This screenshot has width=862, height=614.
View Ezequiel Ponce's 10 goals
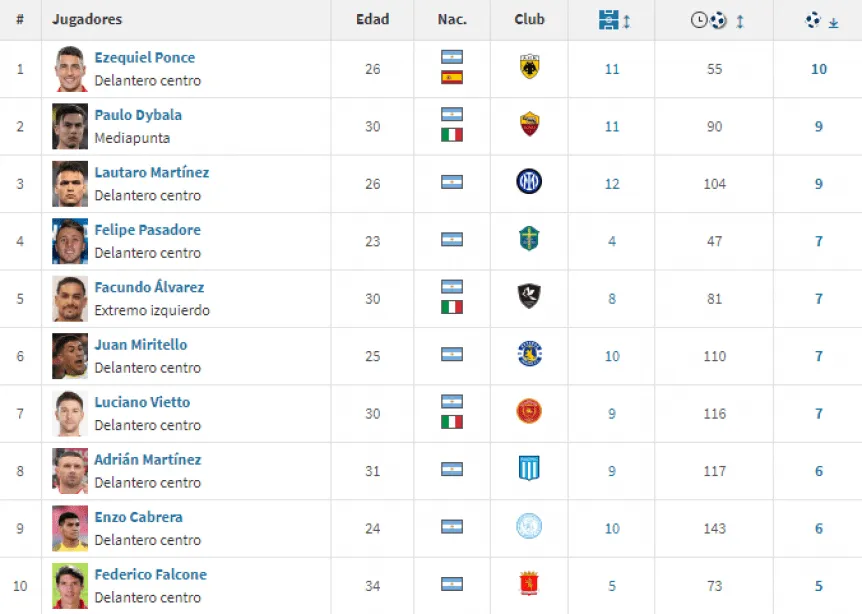pyautogui.click(x=819, y=69)
